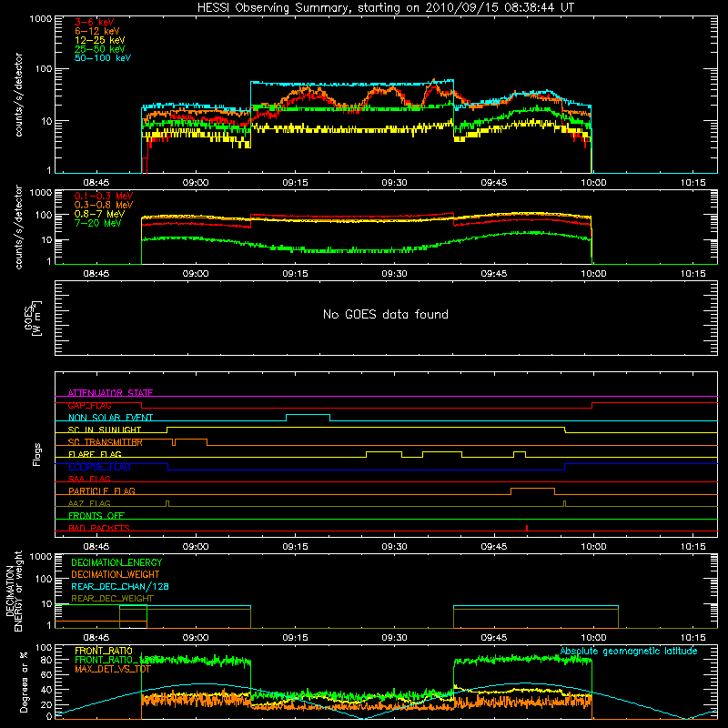Click the 1000 tick label of top keV panel
The width and height of the screenshot is (728, 728).
click(x=41, y=19)
